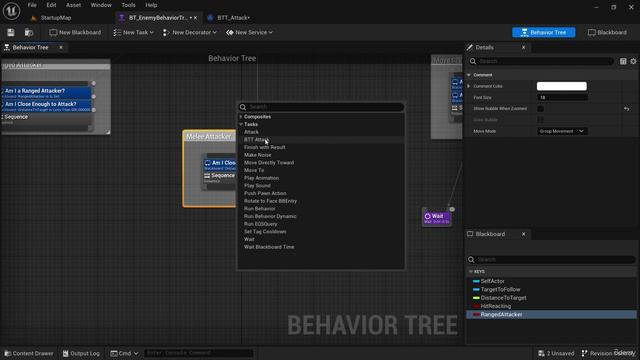
Task: Select the Wait task entry
Action: coord(249,239)
